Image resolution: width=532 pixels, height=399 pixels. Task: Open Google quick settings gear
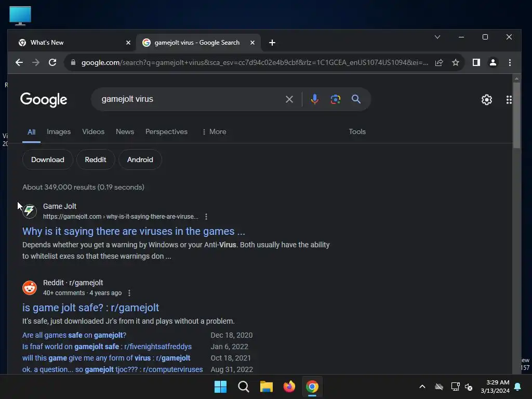pos(486,100)
